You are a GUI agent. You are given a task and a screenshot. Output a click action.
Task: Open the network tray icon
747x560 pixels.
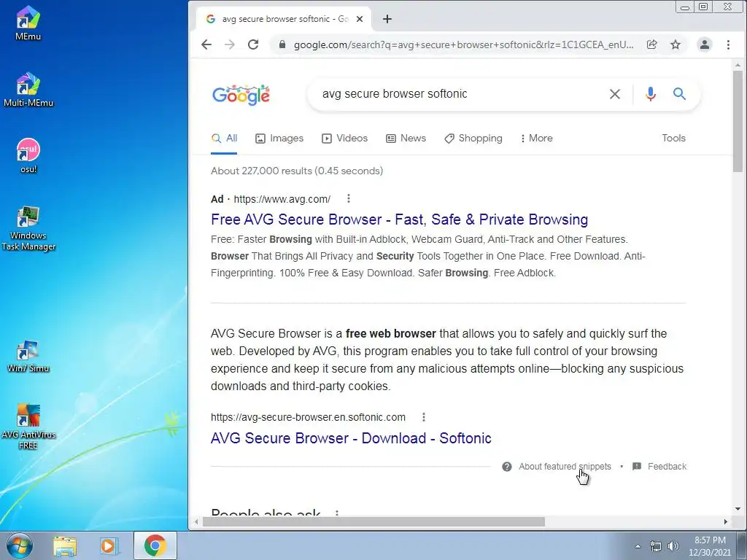click(x=656, y=546)
